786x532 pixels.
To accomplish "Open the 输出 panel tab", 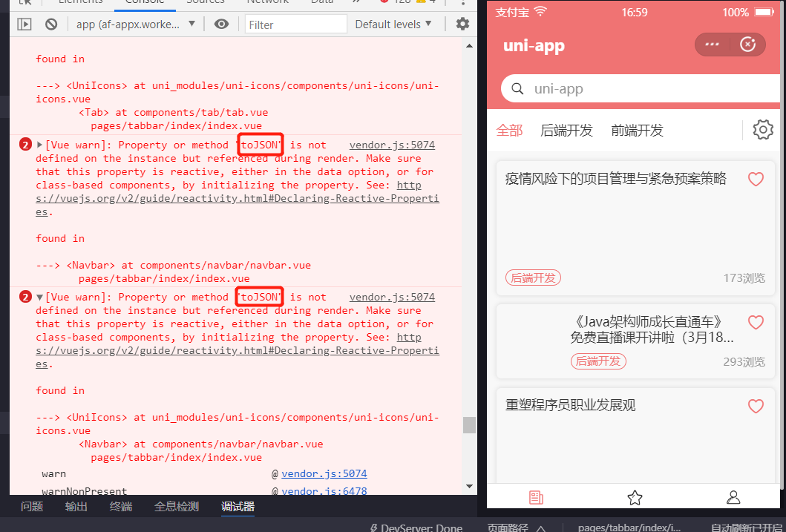I will [x=76, y=507].
